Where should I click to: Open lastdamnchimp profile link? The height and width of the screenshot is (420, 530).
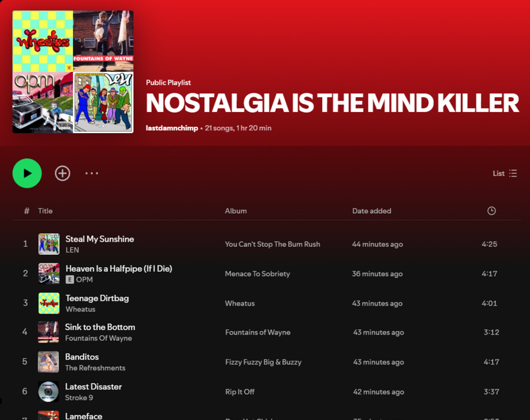[x=172, y=128]
